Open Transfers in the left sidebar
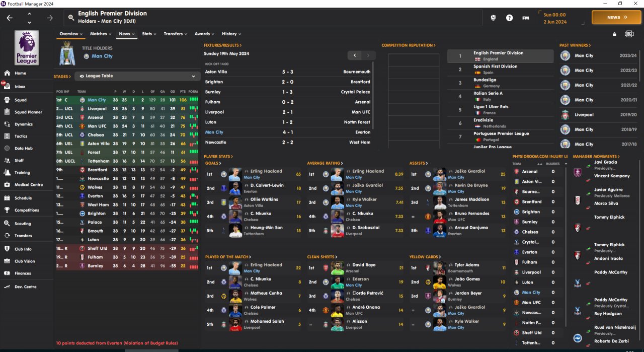The image size is (644, 352). tap(23, 236)
